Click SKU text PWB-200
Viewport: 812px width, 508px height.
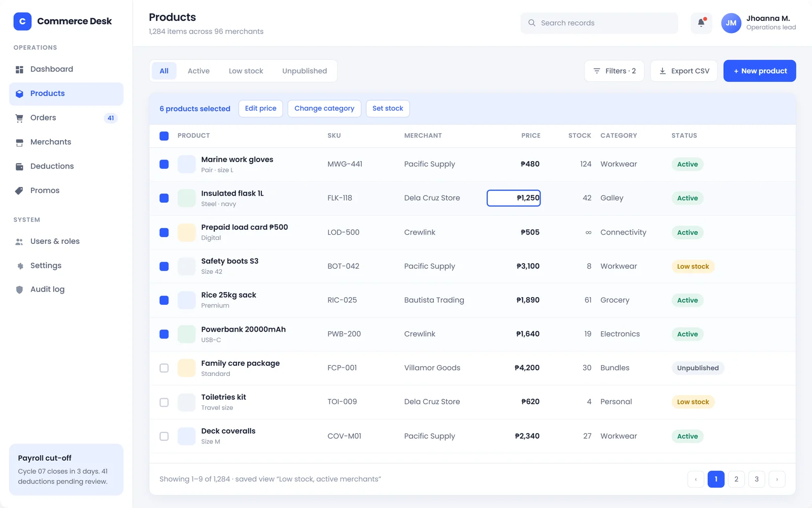(344, 334)
